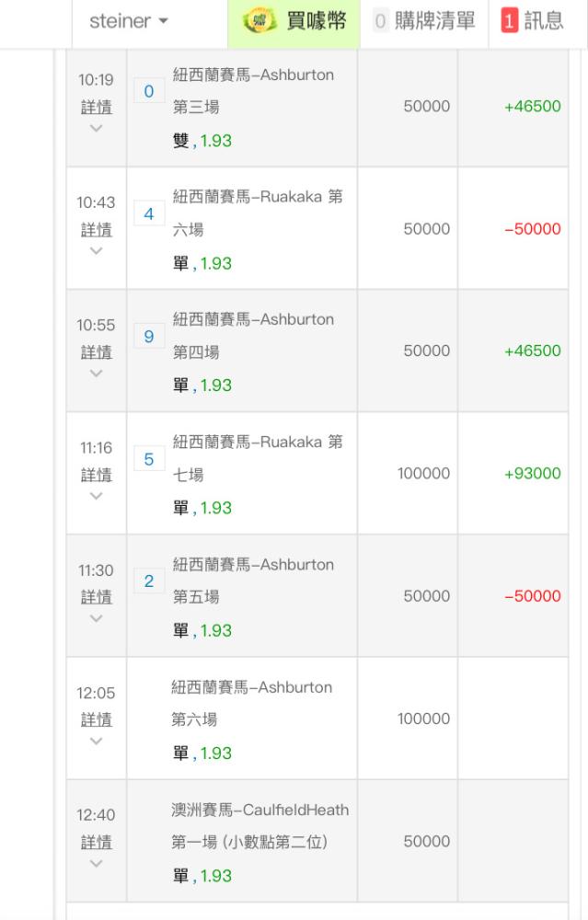
Task: Click the result number box showing 5
Action: [149, 459]
